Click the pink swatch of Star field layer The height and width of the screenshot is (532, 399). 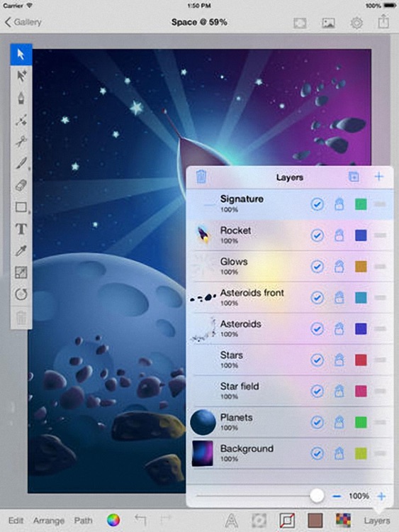click(361, 391)
